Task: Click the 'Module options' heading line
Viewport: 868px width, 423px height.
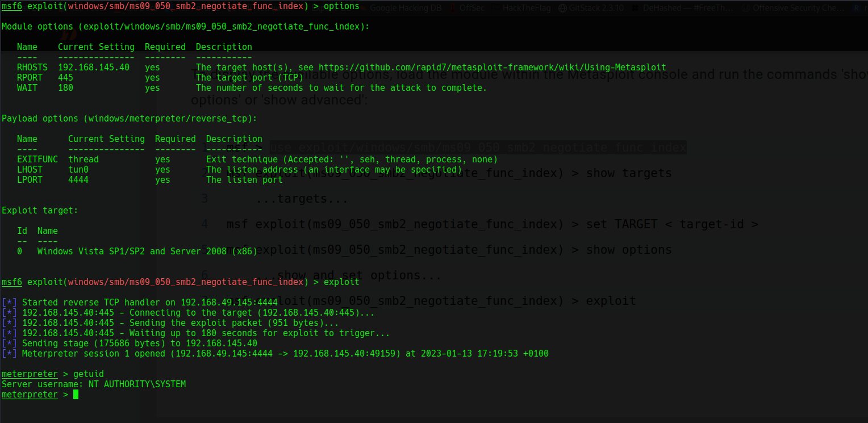Action: click(x=186, y=27)
